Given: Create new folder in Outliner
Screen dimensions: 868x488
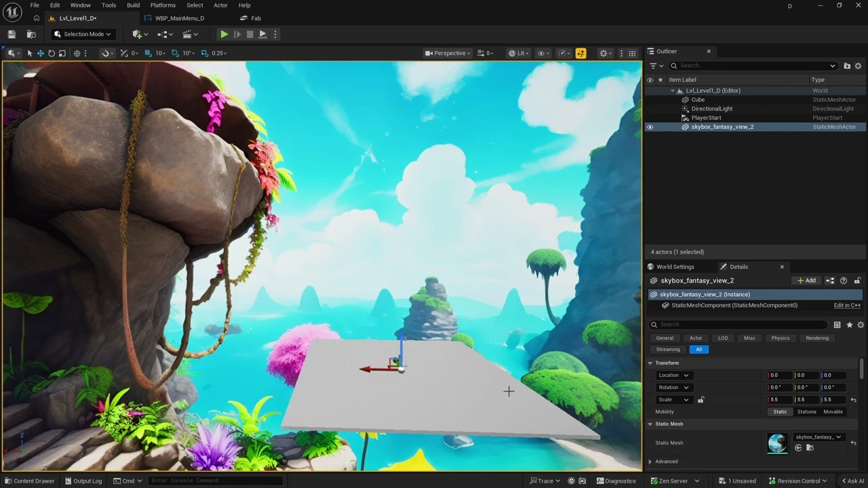Looking at the screenshot, I should click(x=847, y=66).
